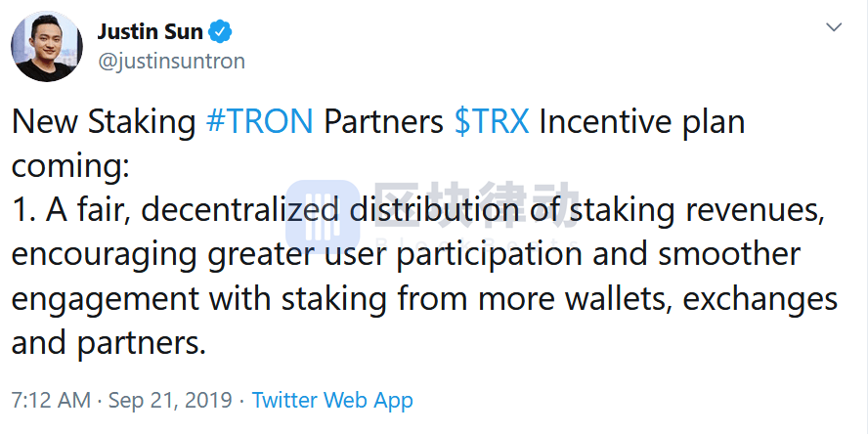The height and width of the screenshot is (434, 868).
Task: Expand the tweet options chevron menu
Action: click(834, 27)
